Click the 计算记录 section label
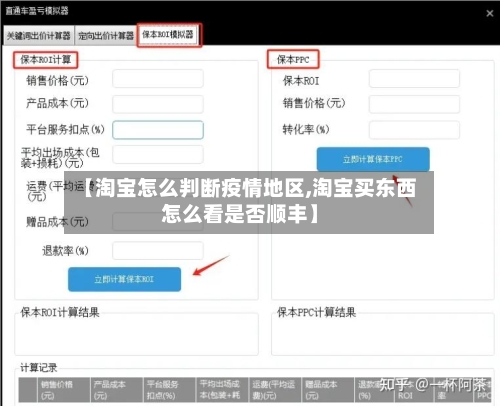500x406 pixels. [39, 368]
